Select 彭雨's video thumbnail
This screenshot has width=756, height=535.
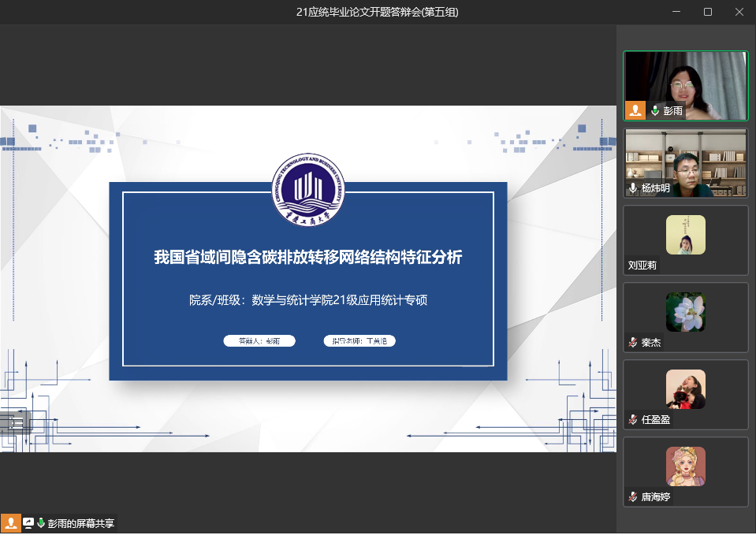(x=685, y=85)
